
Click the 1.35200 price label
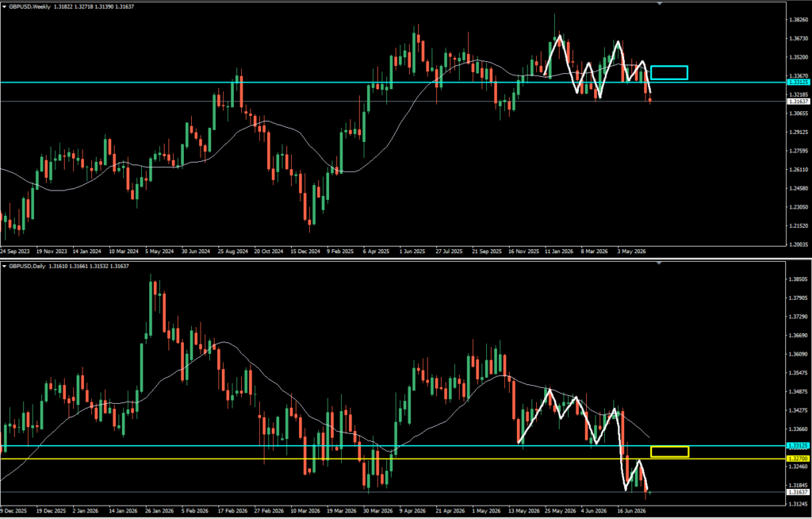798,57
